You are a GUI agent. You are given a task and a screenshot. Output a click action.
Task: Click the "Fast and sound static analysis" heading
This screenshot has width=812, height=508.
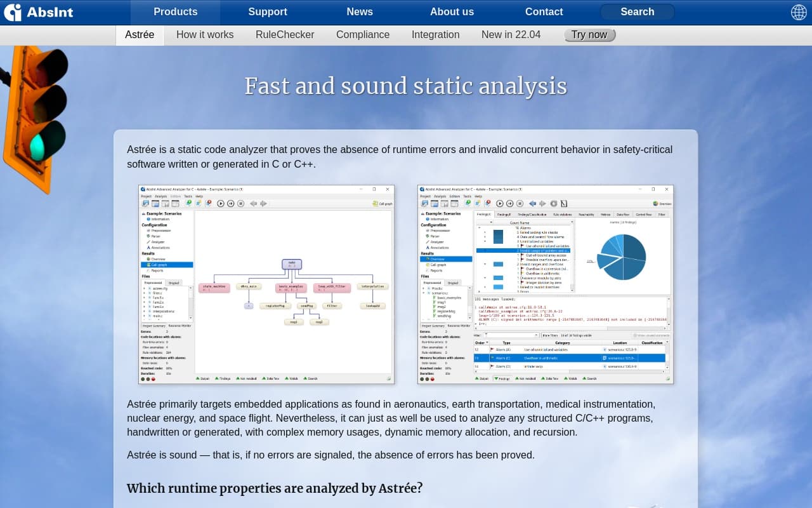(406, 86)
